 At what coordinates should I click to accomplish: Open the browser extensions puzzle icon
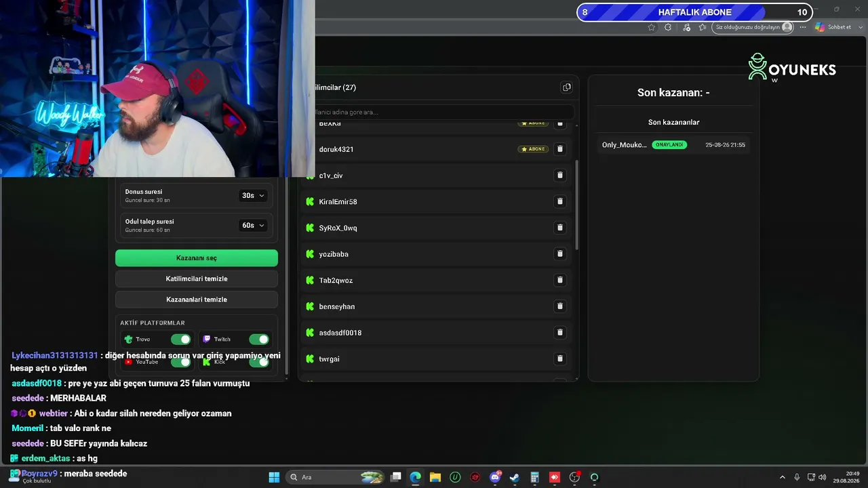tap(668, 27)
